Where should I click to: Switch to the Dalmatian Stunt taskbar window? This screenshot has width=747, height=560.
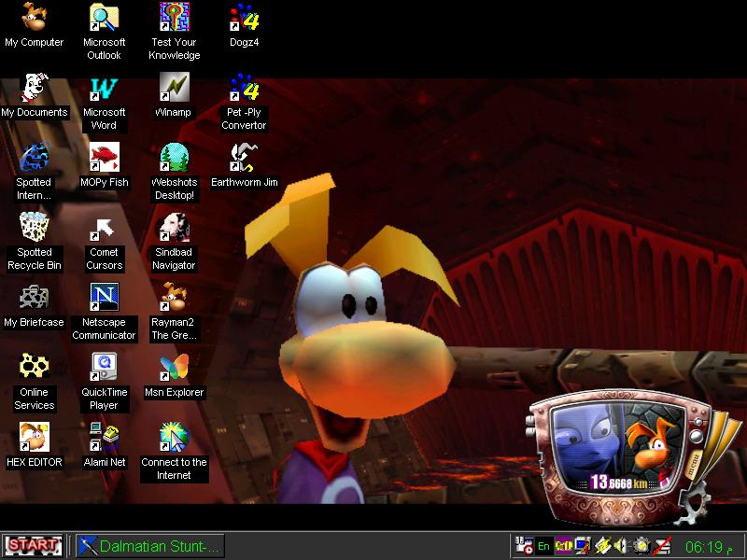149,546
